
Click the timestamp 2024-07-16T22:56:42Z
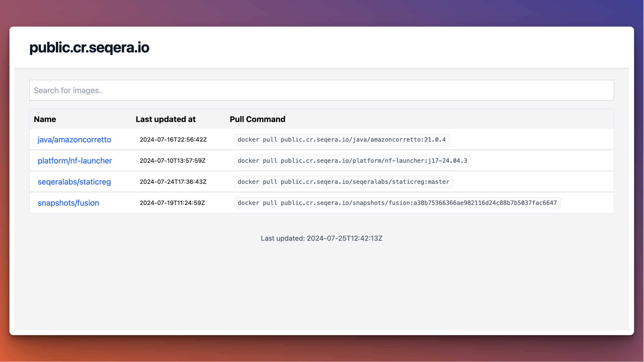tap(173, 139)
